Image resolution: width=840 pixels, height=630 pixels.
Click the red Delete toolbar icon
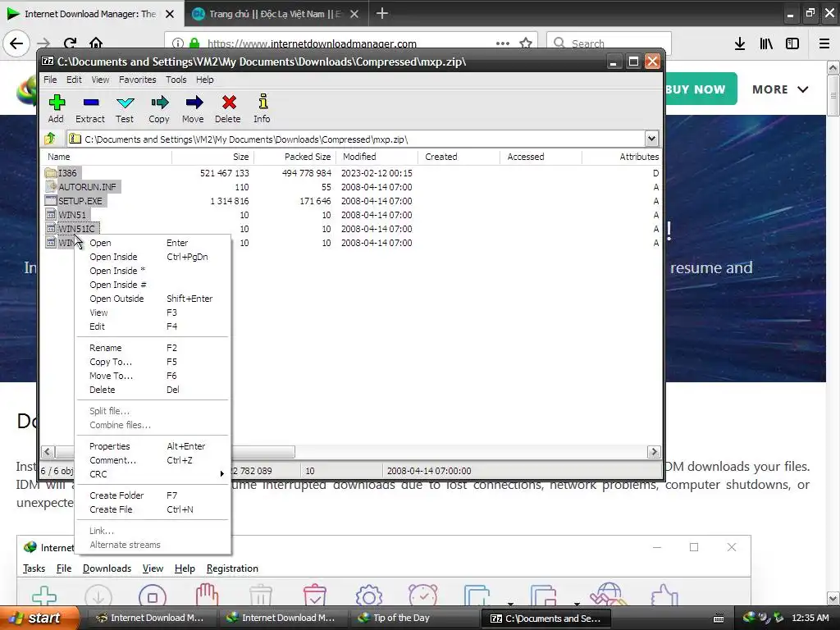click(228, 109)
